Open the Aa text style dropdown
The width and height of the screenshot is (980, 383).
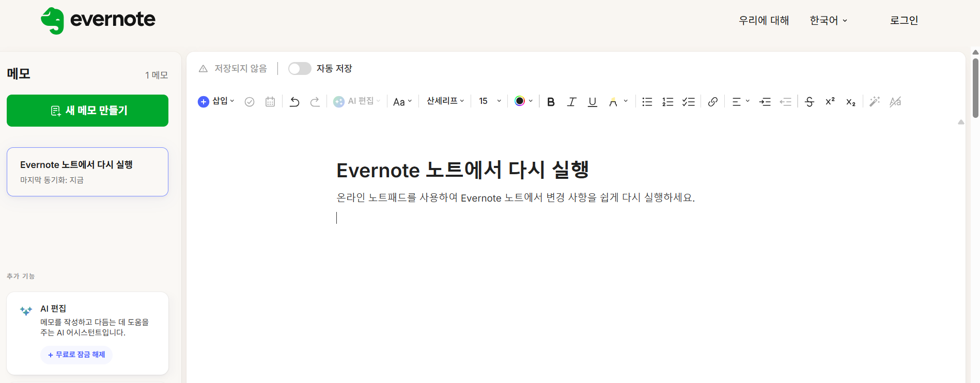tap(402, 102)
